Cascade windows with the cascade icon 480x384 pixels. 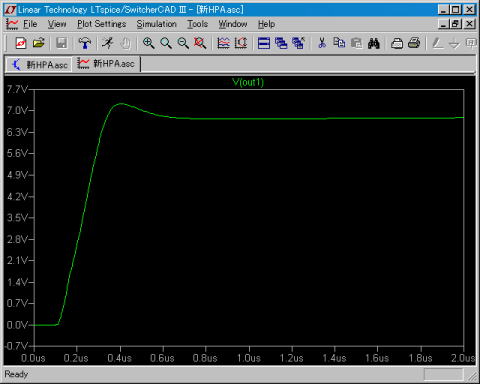coord(281,43)
